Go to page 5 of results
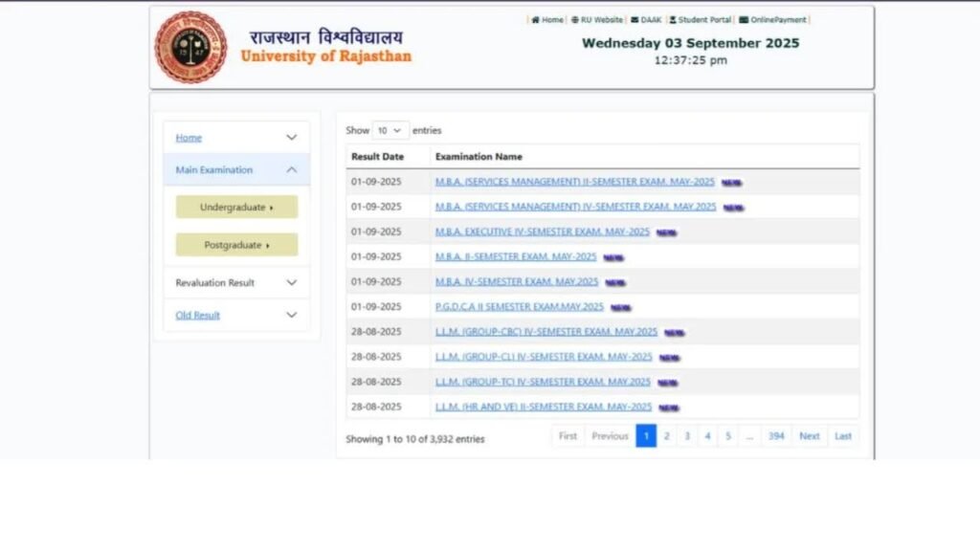Screen dimensions: 980x551 [x=728, y=436]
